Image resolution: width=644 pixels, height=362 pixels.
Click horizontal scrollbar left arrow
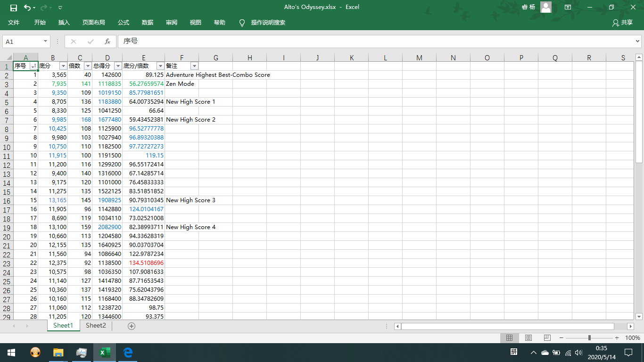pos(397,326)
